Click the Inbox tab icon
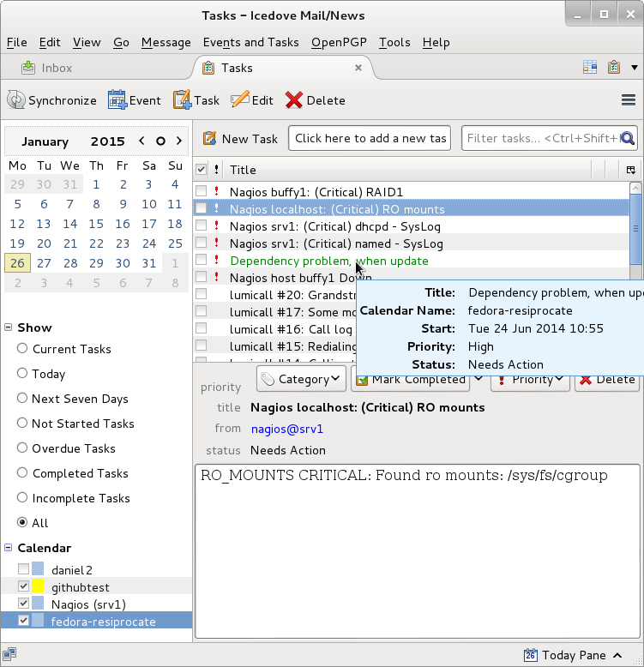Viewport: 644px width, 667px height. point(28,68)
